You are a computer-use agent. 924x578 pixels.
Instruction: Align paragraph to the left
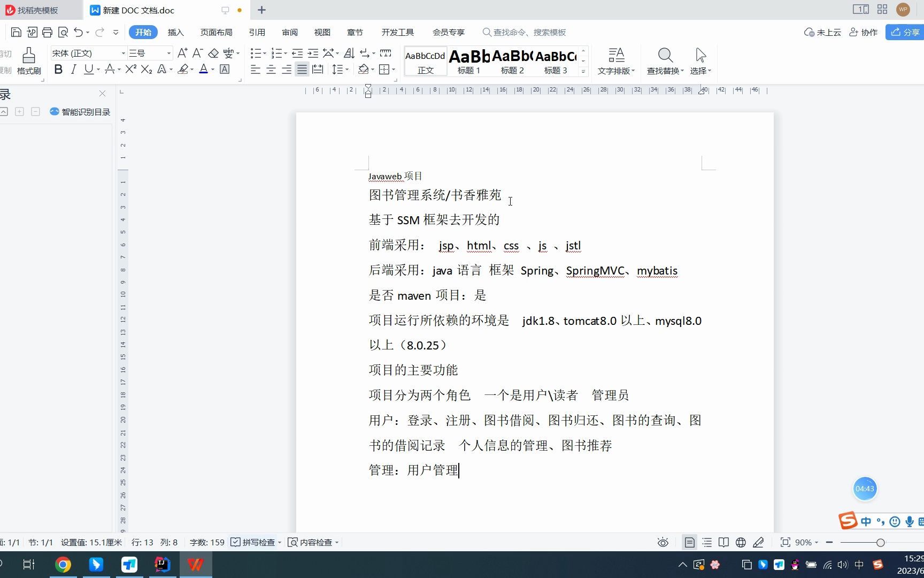pyautogui.click(x=256, y=69)
